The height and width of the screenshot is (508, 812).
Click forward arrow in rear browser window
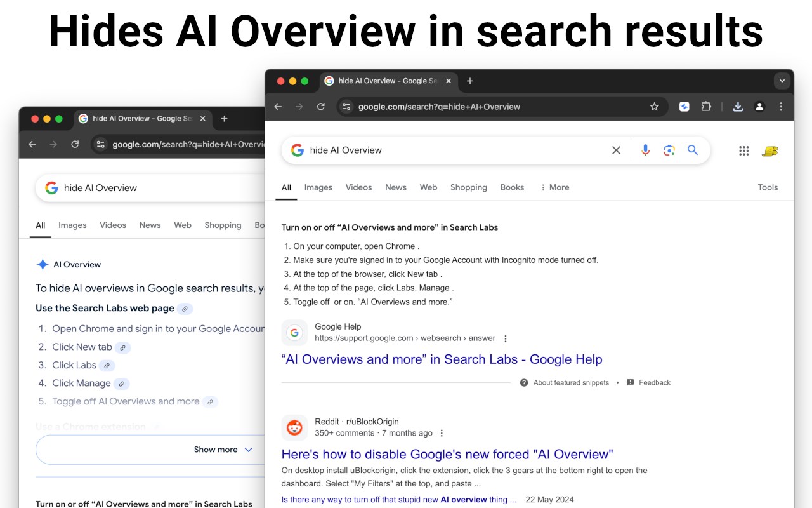tap(53, 144)
